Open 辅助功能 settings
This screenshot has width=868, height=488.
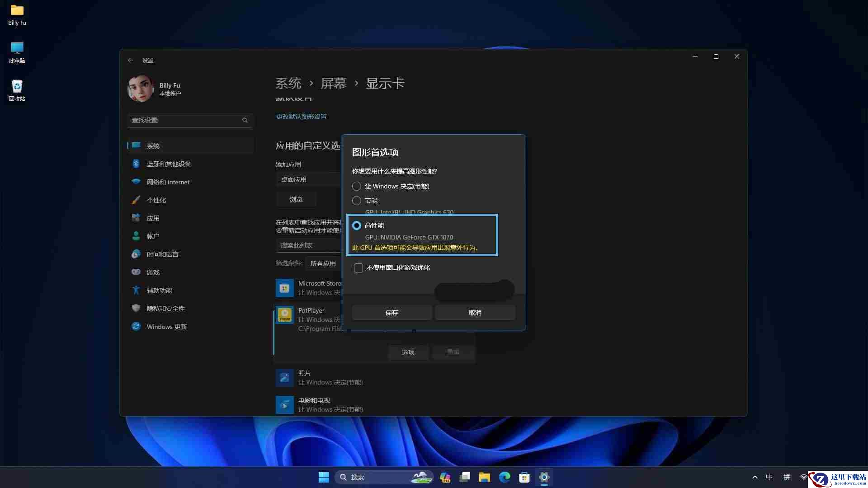(x=190, y=291)
